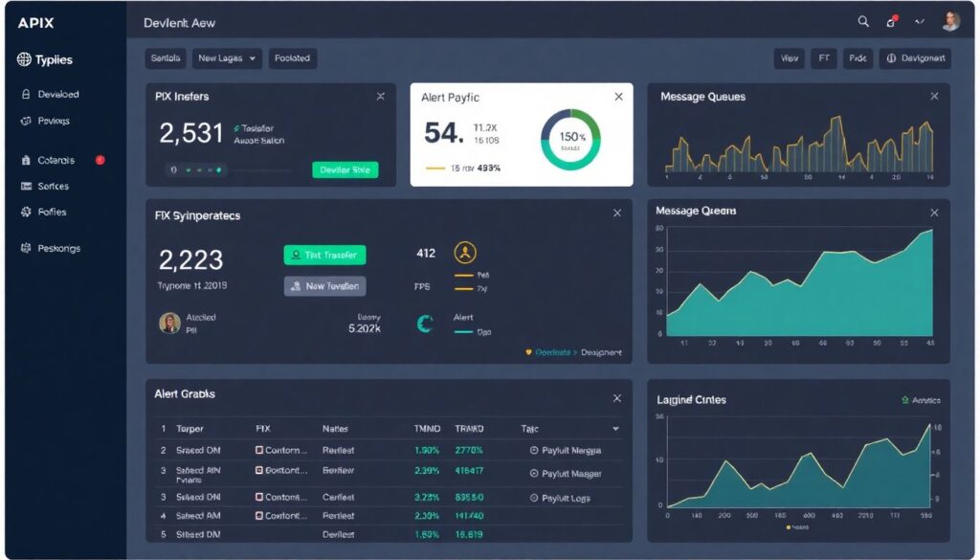The height and width of the screenshot is (560, 980).
Task: Click the lock icon next to Devaload
Action: coord(26,95)
